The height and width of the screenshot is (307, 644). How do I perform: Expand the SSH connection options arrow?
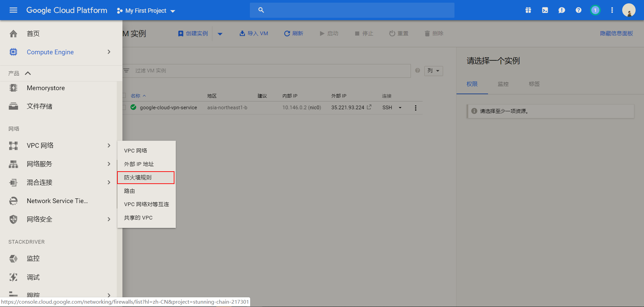[400, 108]
